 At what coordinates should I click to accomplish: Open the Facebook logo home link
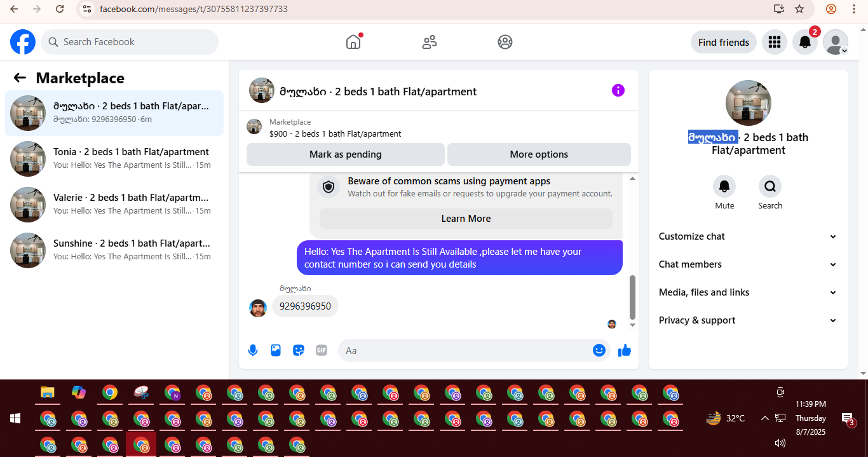pos(23,42)
